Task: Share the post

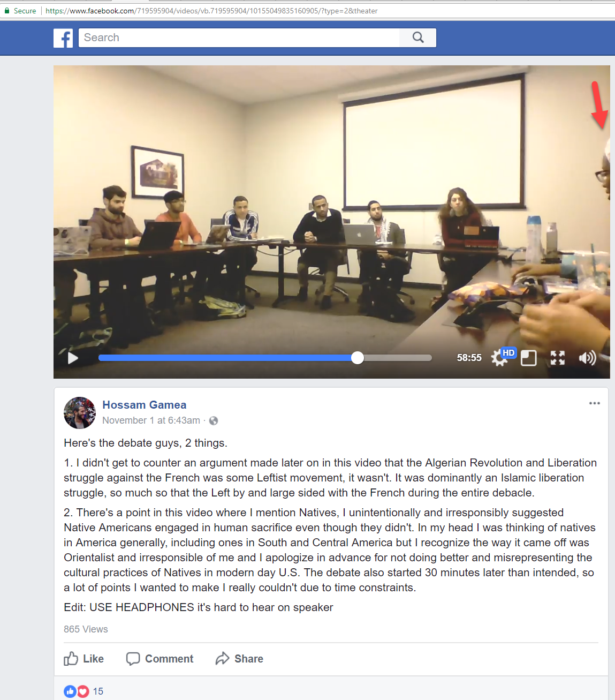Action: click(x=239, y=659)
